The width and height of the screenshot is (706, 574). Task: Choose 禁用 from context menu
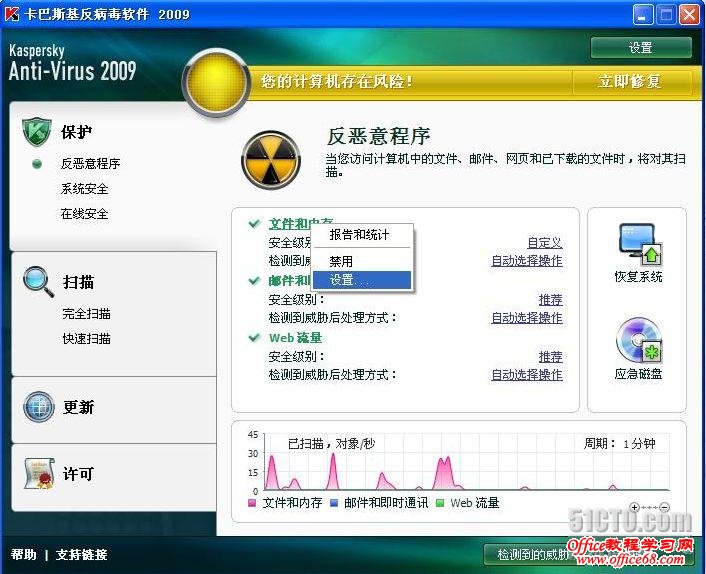click(362, 261)
